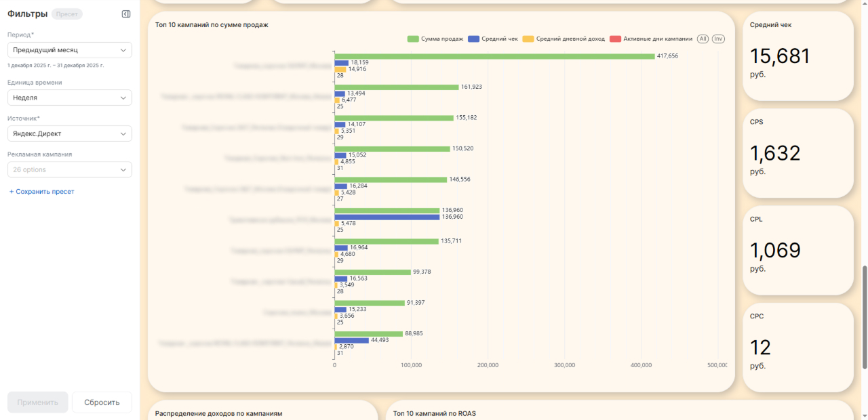
Task: Invert legend selection with Inv button
Action: (718, 39)
